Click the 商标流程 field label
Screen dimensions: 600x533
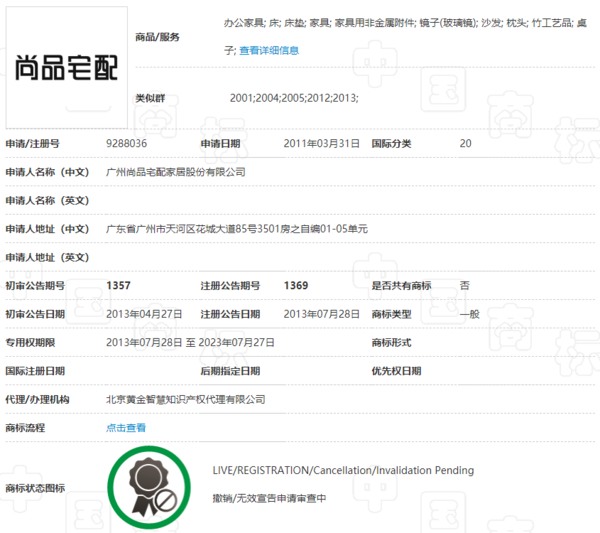25,428
